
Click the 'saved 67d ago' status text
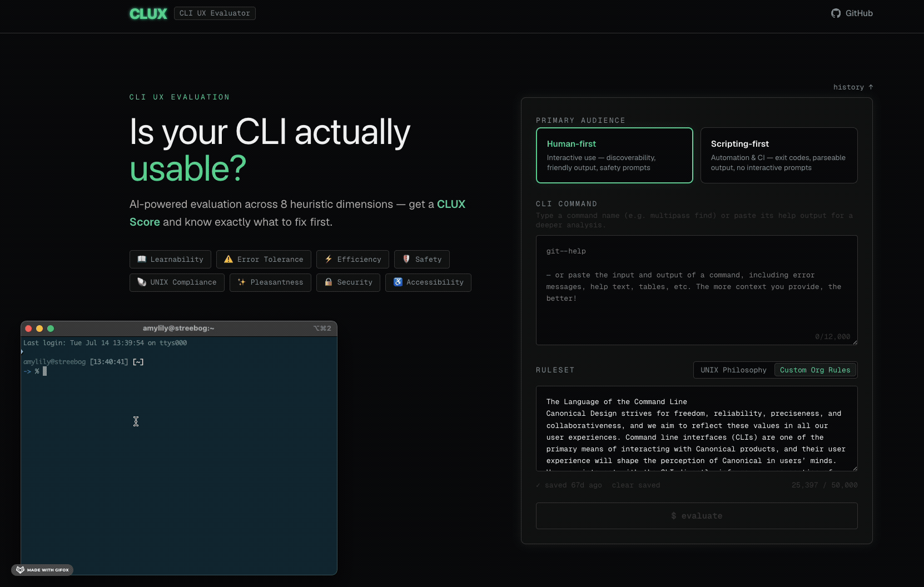(x=569, y=485)
